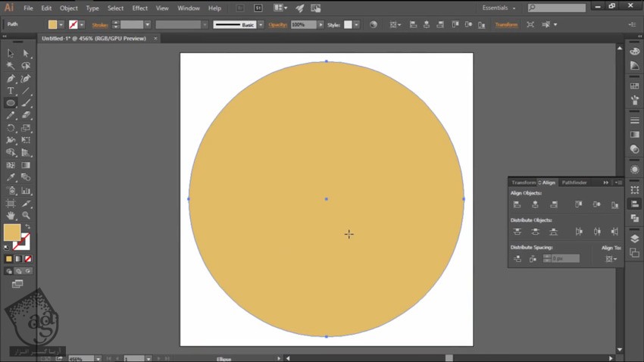Open fill color dropdown in control bar
This screenshot has width=644, height=362.
tap(61, 25)
